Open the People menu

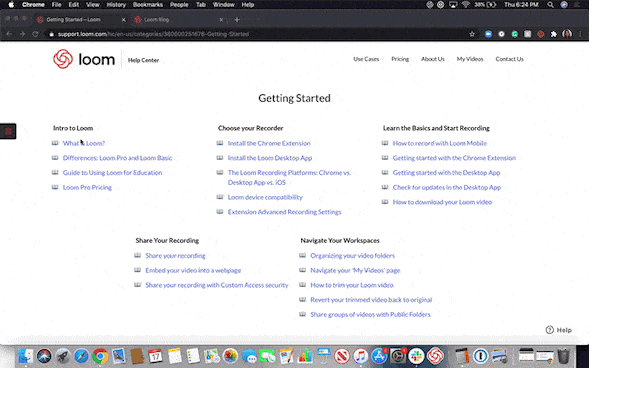coord(179,5)
